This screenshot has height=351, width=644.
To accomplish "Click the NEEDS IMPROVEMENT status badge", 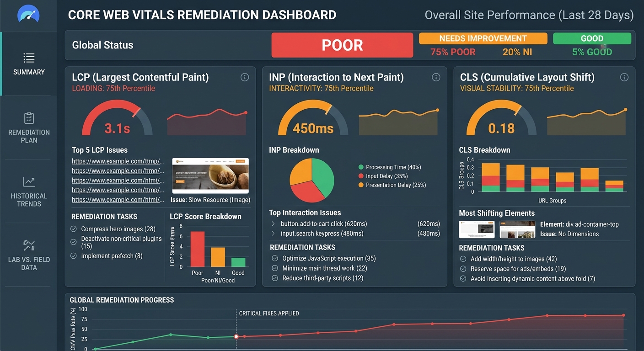I will pyautogui.click(x=483, y=38).
